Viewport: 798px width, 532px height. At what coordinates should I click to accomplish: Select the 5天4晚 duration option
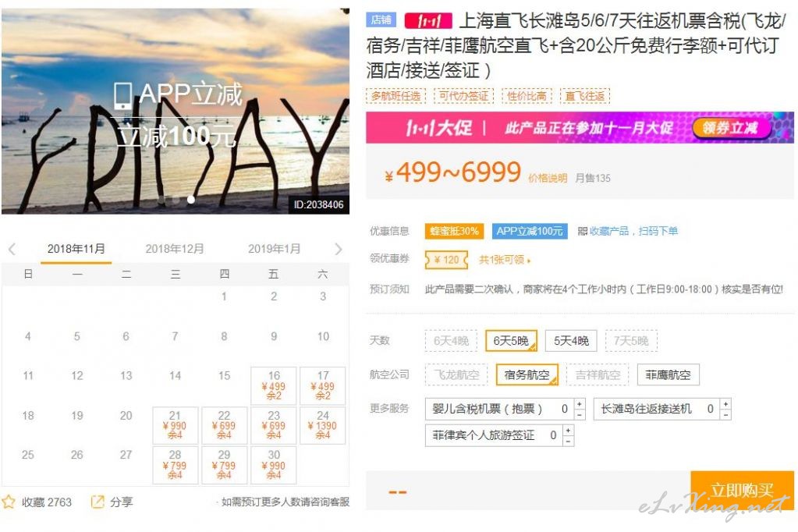point(571,341)
